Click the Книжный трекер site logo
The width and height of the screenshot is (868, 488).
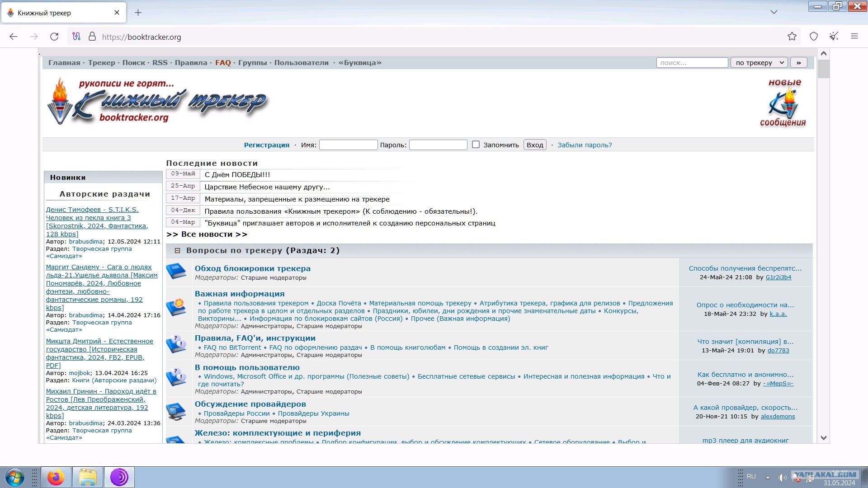click(157, 102)
